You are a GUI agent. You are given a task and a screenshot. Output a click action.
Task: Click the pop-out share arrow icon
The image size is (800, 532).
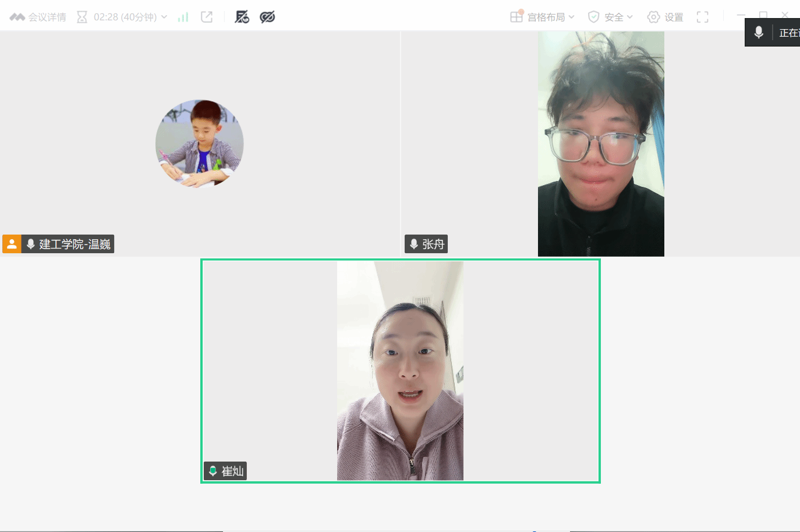click(x=207, y=17)
